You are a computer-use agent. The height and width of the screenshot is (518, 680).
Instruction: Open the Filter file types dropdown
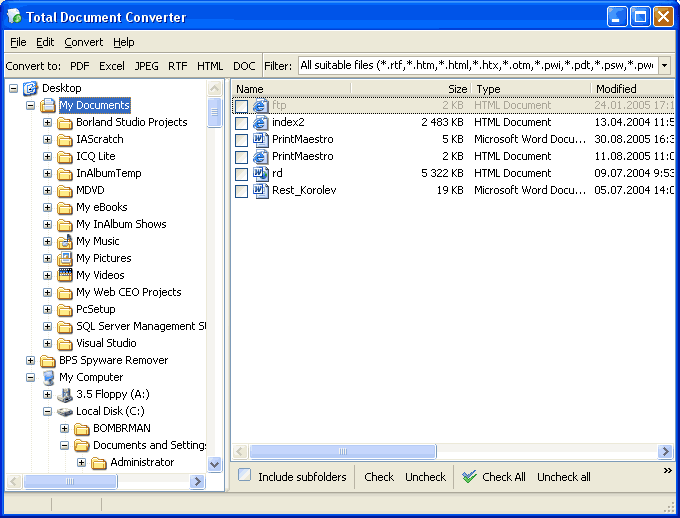[664, 66]
